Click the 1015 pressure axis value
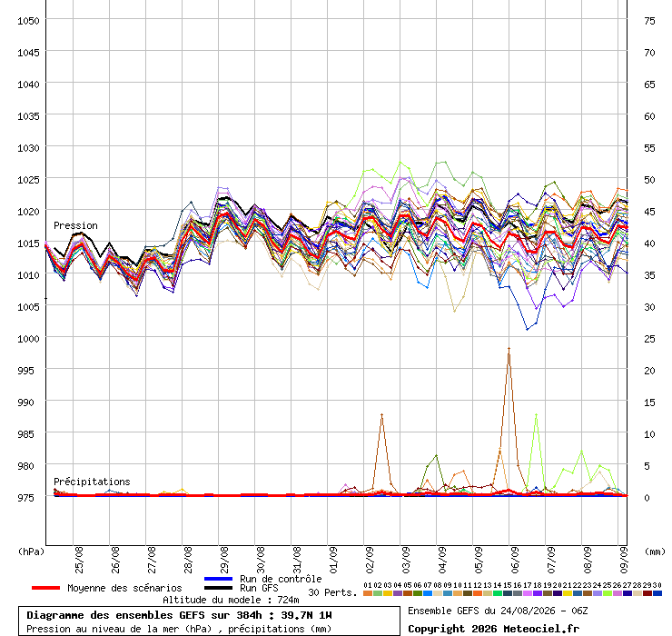 [x=28, y=243]
